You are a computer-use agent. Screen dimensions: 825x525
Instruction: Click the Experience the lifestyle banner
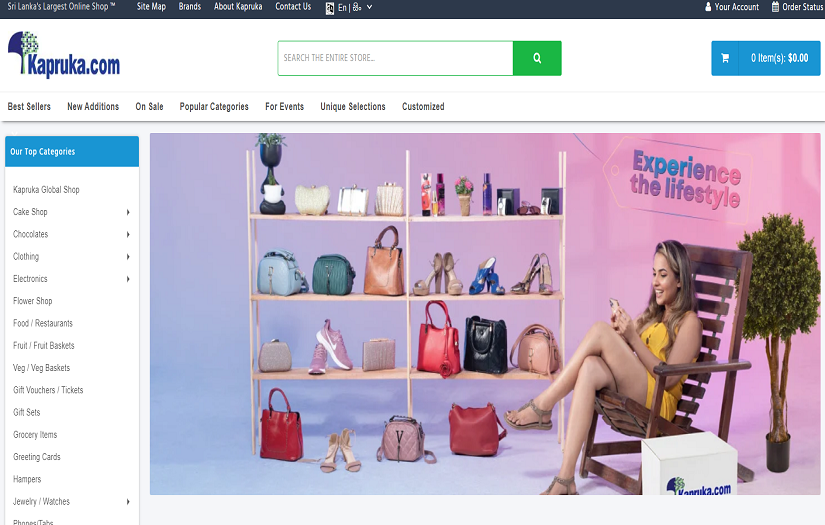[x=485, y=313]
